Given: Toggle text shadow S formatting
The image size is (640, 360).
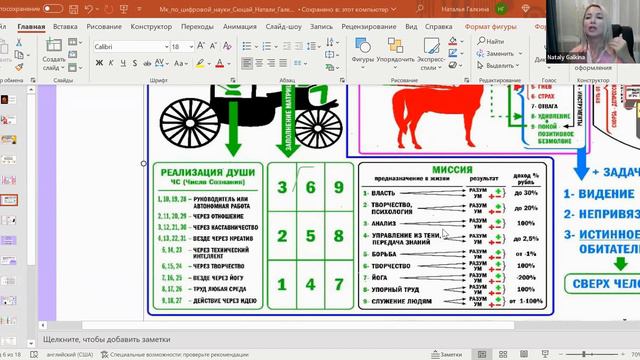Looking at the screenshot, I should pos(135,63).
